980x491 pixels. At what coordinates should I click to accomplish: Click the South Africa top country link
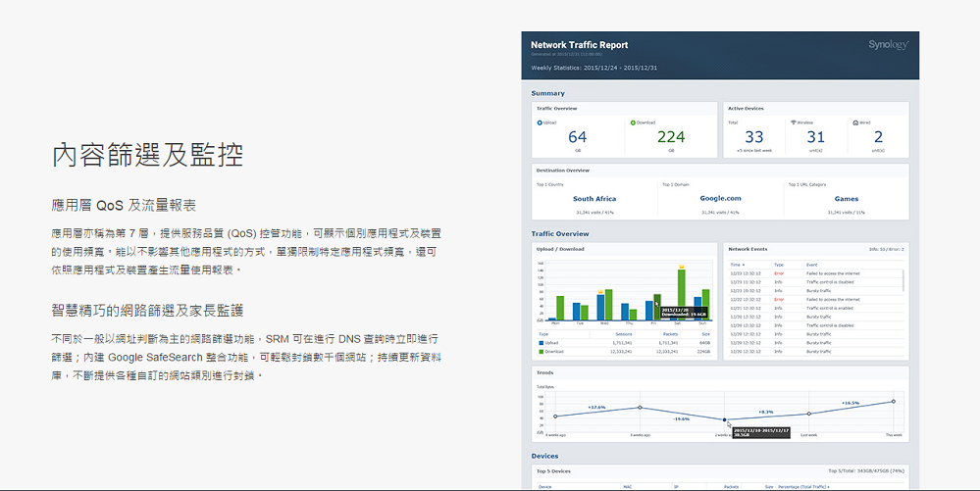pyautogui.click(x=594, y=198)
